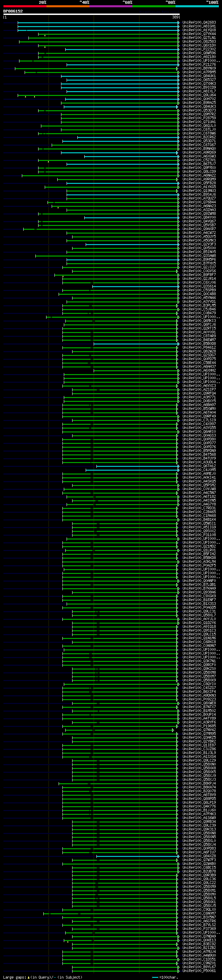Viewport: 222px width, 980px height.
Task: Click the cyan =100char. scale line
Action: [x=155, y=977]
